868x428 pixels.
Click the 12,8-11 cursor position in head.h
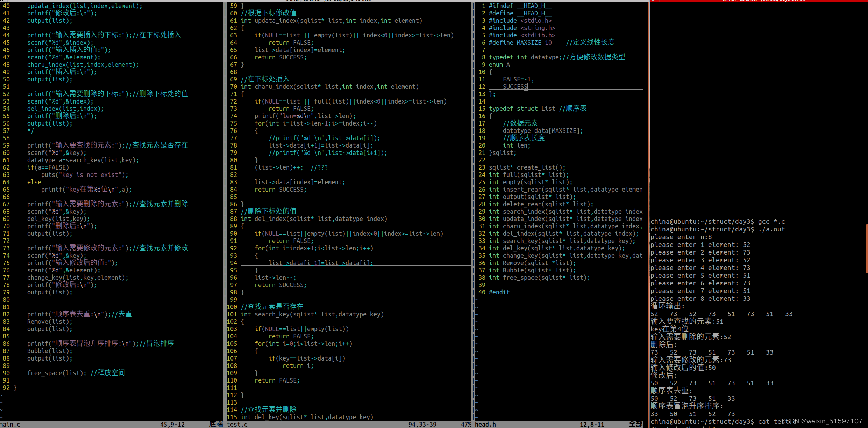(x=592, y=424)
